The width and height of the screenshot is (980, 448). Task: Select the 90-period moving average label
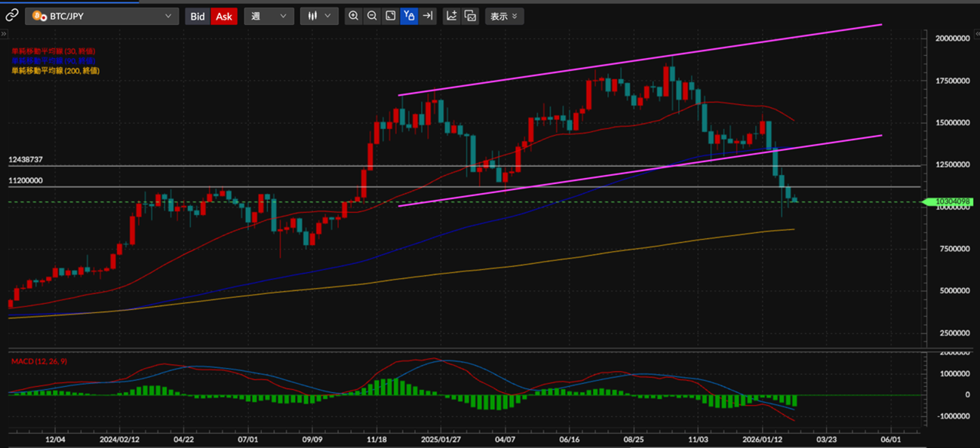click(x=53, y=60)
